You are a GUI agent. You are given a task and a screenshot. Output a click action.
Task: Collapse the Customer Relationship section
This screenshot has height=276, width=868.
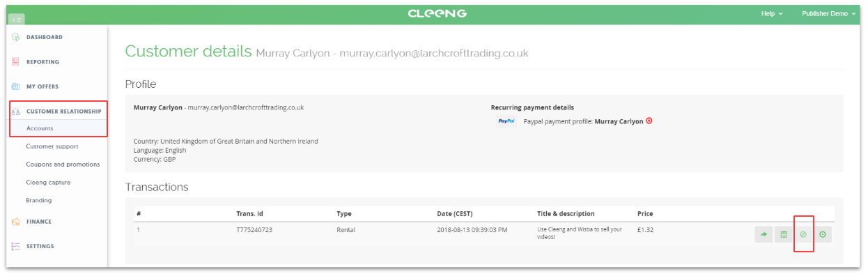[x=59, y=112]
